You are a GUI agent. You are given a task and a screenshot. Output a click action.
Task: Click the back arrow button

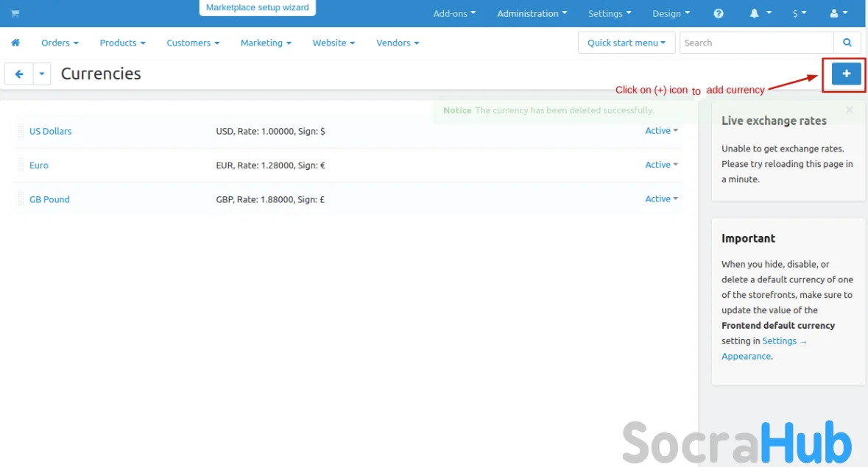tap(19, 74)
